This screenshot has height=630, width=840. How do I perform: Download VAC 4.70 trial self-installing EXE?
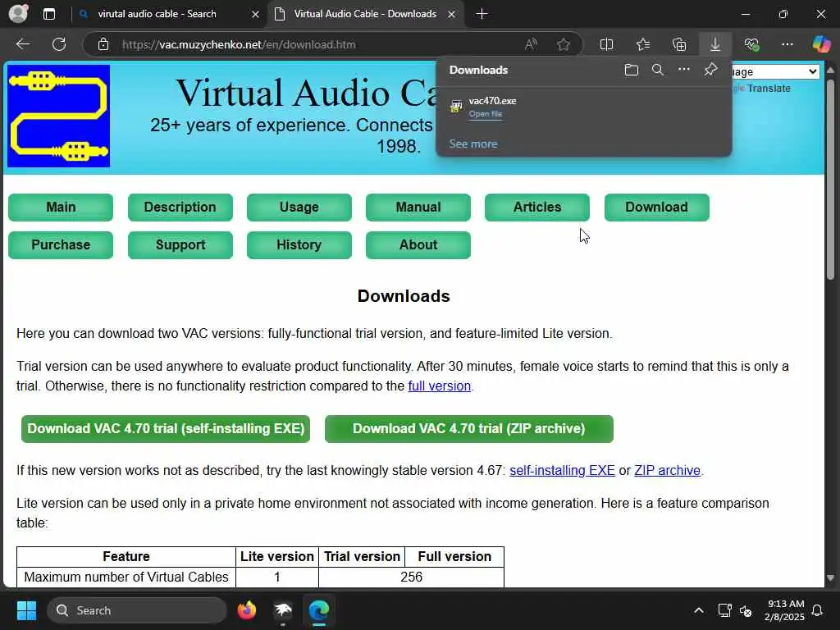(x=166, y=428)
